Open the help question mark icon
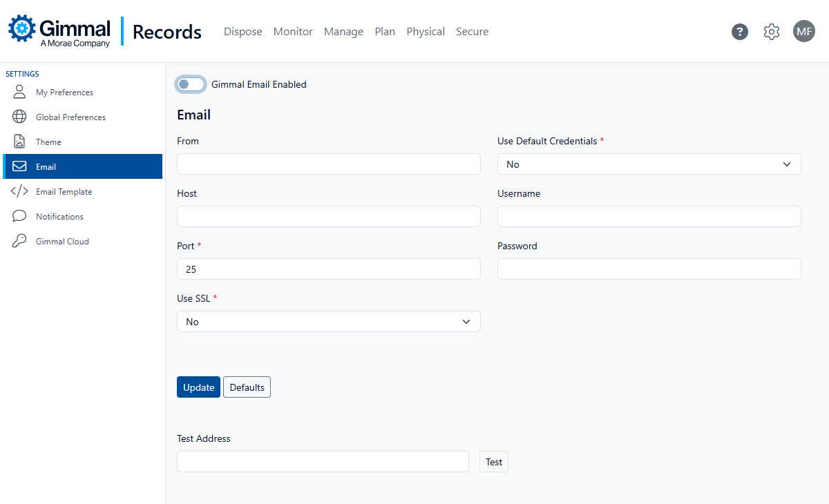829x504 pixels. [740, 32]
